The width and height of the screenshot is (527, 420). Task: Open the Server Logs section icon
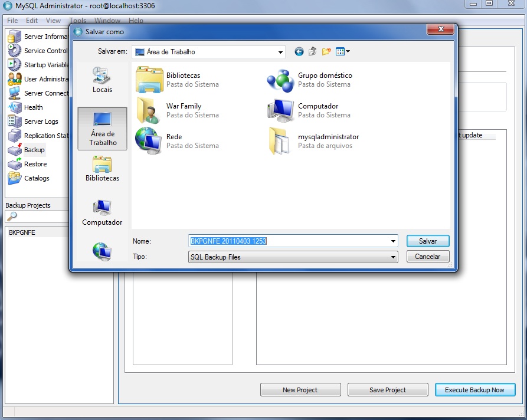coord(14,122)
